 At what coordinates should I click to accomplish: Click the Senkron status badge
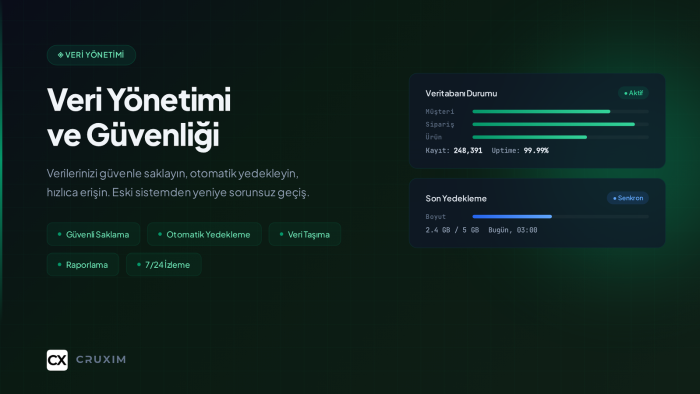pyautogui.click(x=627, y=198)
